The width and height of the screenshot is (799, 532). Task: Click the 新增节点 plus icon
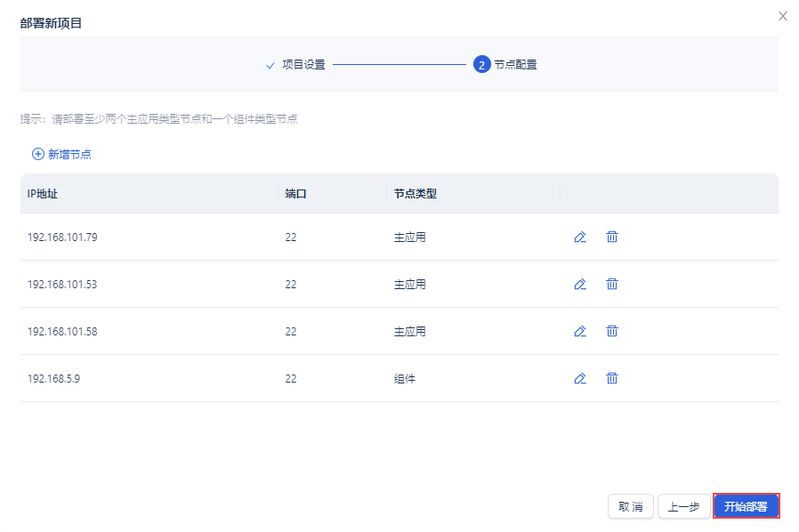[x=38, y=154]
